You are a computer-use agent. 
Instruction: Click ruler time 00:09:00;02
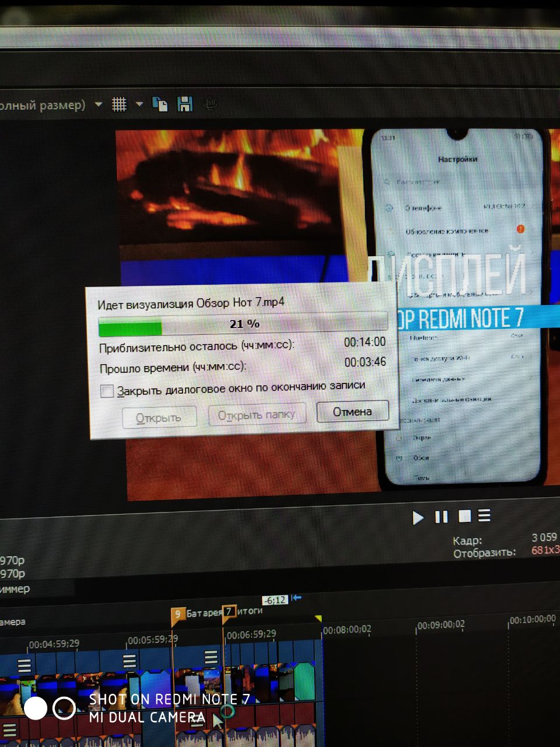(441, 625)
